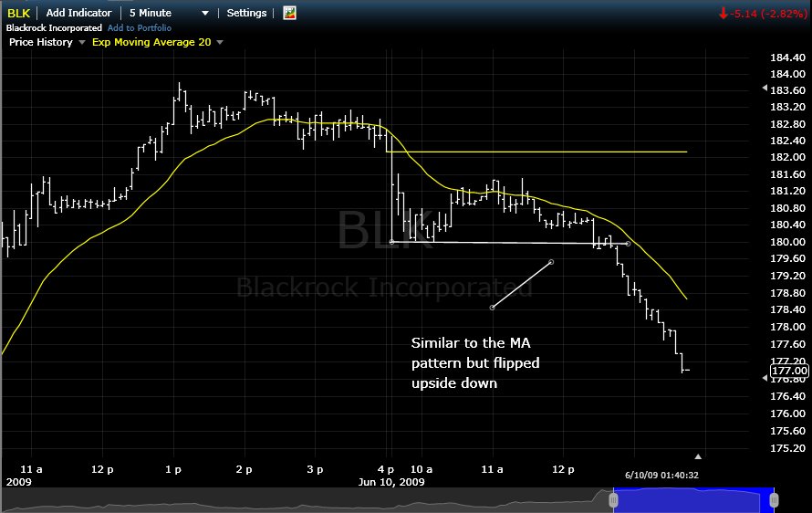Click the 180.00 price axis label
The width and height of the screenshot is (812, 513).
click(x=787, y=242)
